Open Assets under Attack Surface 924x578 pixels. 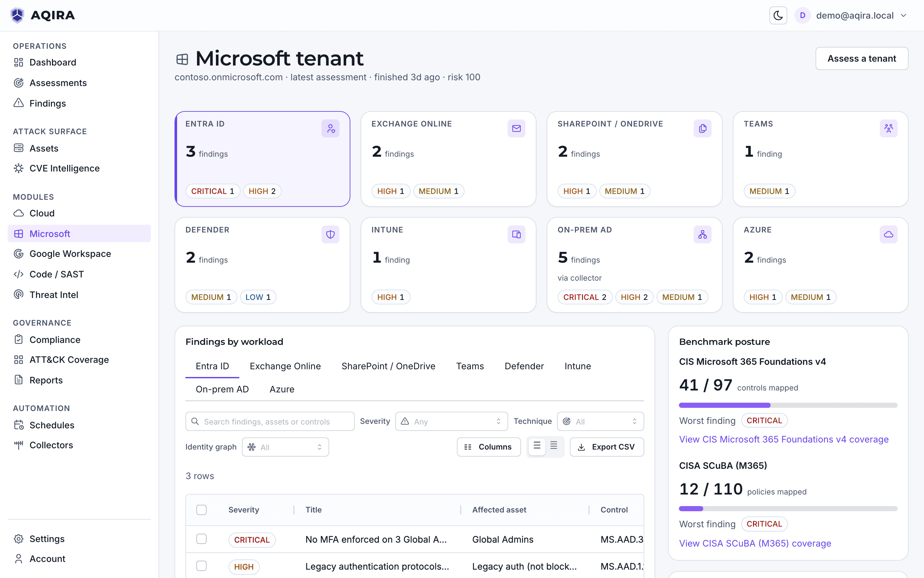79,148
